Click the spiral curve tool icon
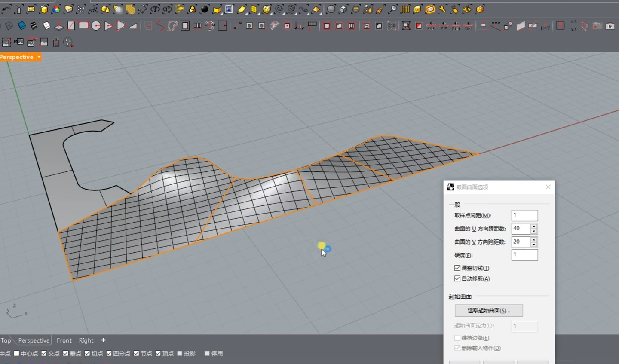The height and width of the screenshot is (364, 619). click(x=279, y=9)
